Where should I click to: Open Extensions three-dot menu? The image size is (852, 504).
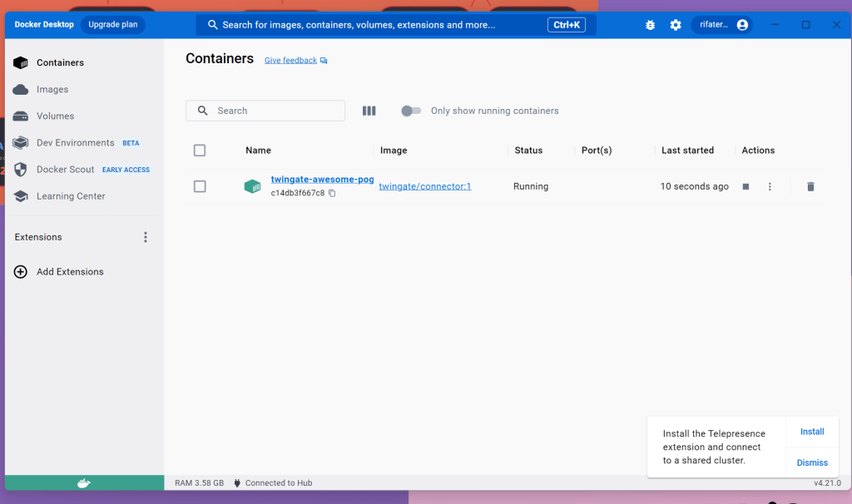point(145,237)
